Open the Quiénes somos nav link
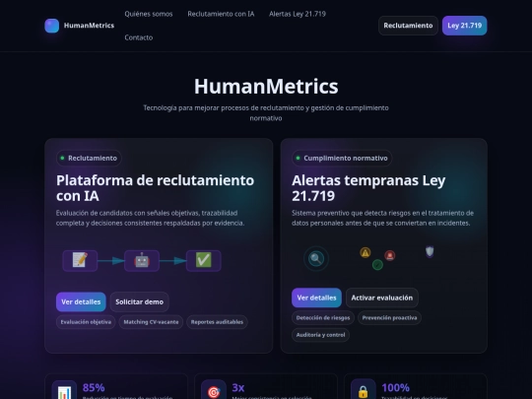The image size is (532, 399). click(148, 14)
